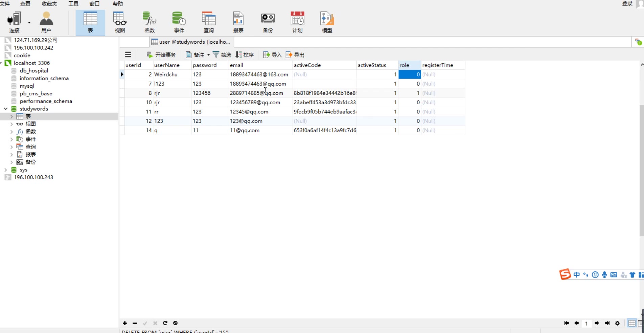The width and height of the screenshot is (644, 333).
Task: Click the vertical scrollbar on the right
Action: tap(642, 169)
